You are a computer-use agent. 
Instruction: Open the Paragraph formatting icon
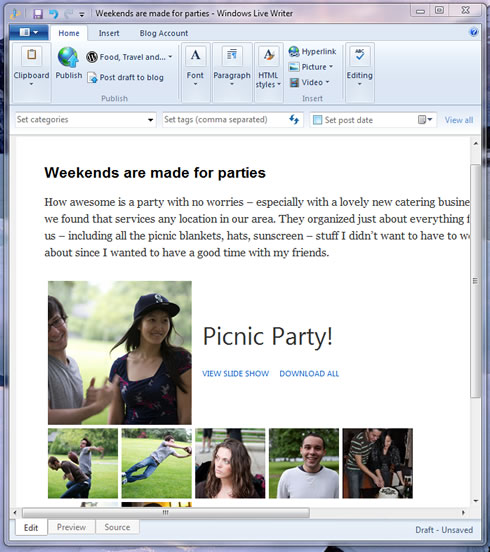tap(232, 56)
